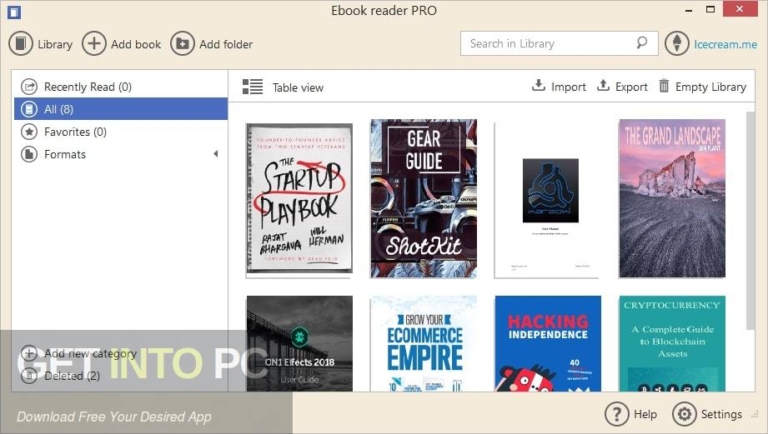This screenshot has height=434, width=768.
Task: Open the ON1 Effects 2018 User Guide
Action: tap(299, 343)
